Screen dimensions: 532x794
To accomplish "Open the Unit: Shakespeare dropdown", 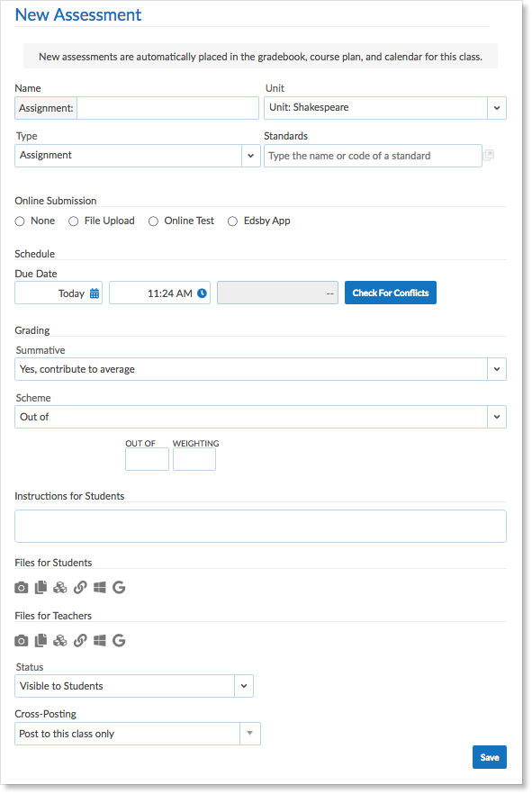I will click(385, 108).
